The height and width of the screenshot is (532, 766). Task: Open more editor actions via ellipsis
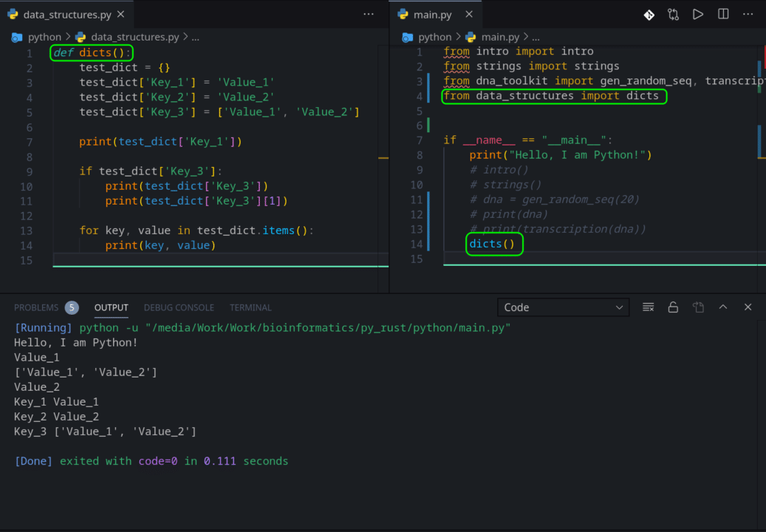click(x=746, y=14)
